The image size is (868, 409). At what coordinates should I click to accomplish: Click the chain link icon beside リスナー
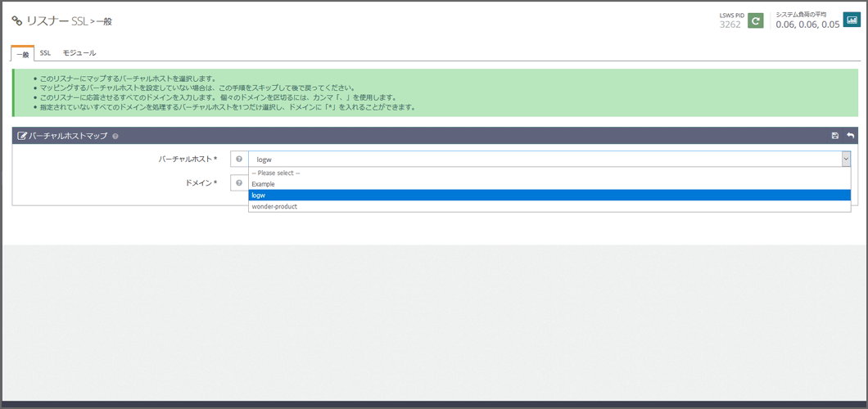(16, 21)
